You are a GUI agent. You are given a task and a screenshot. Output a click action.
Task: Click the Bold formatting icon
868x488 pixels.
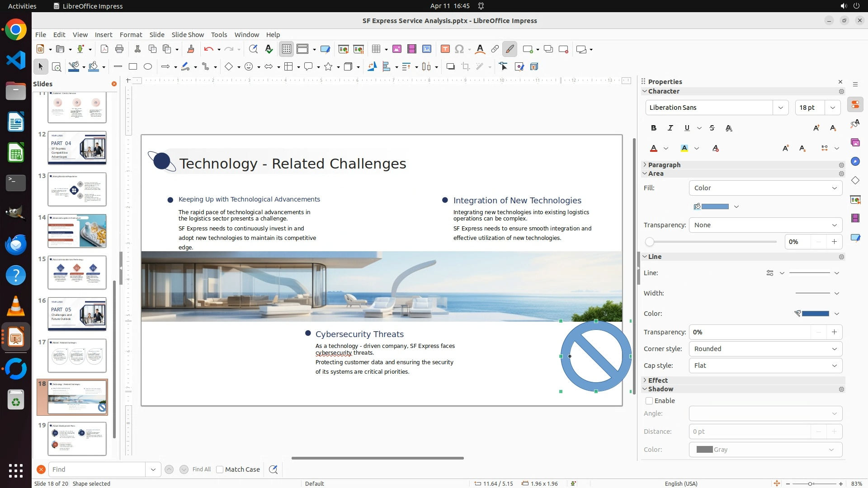click(653, 128)
